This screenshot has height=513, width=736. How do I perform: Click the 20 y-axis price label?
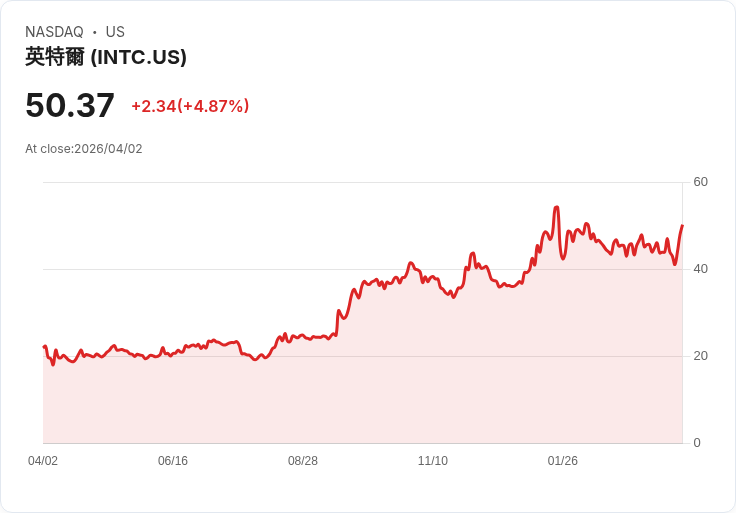(700, 356)
